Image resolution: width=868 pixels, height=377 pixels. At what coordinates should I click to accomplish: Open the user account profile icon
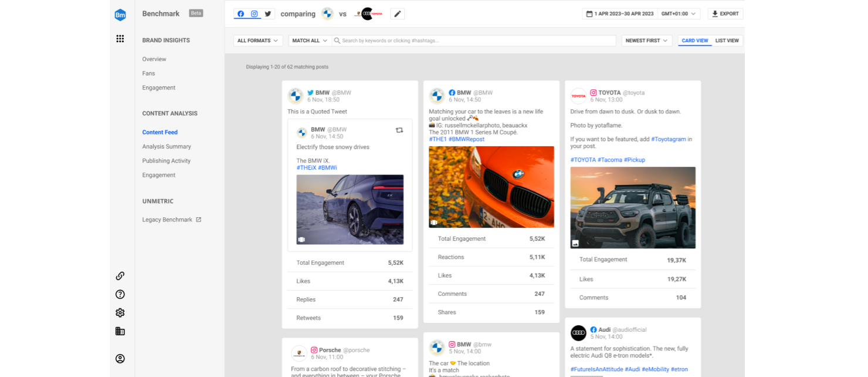(120, 359)
